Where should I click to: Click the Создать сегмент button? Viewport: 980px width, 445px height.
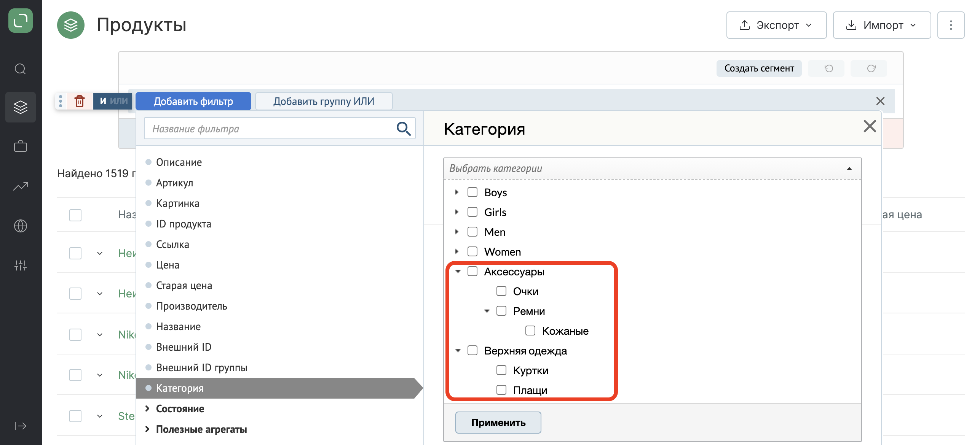click(x=759, y=68)
